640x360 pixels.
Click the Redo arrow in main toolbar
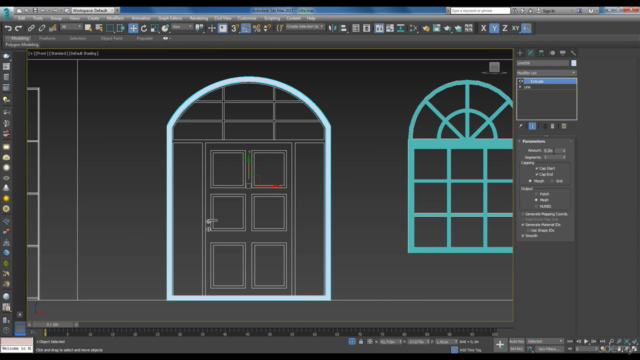18,28
